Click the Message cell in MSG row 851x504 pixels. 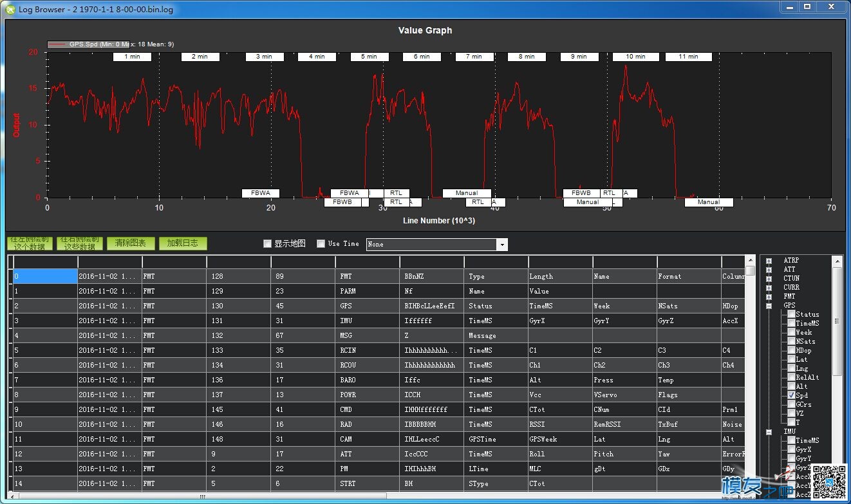[496, 335]
